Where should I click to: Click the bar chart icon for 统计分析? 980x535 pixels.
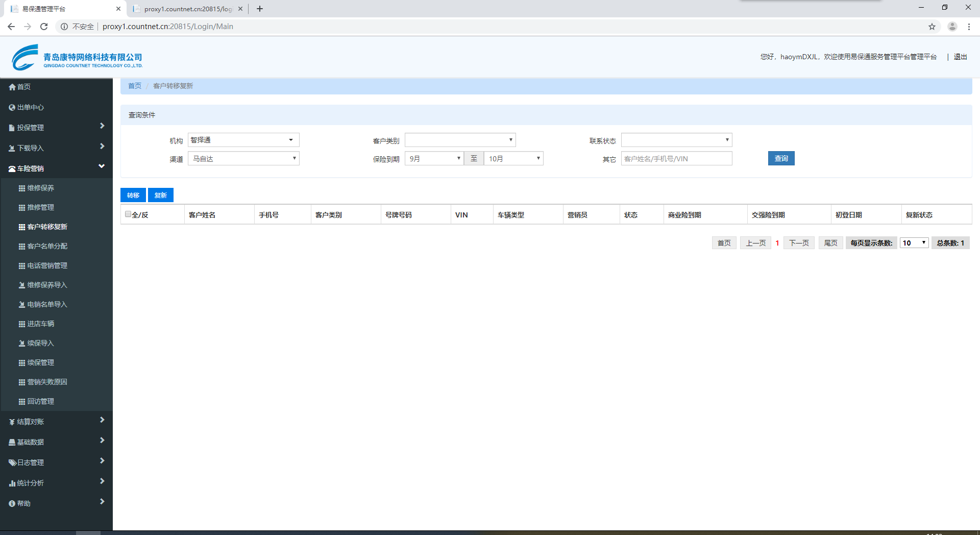click(12, 483)
